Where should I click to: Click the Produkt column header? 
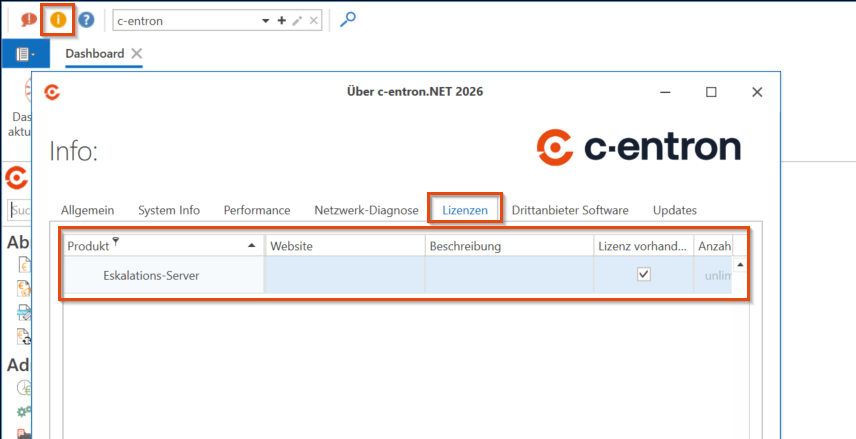click(164, 246)
